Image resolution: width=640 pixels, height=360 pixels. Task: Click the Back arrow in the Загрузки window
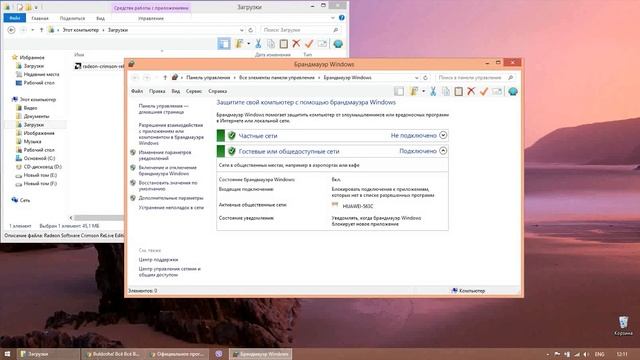11,30
